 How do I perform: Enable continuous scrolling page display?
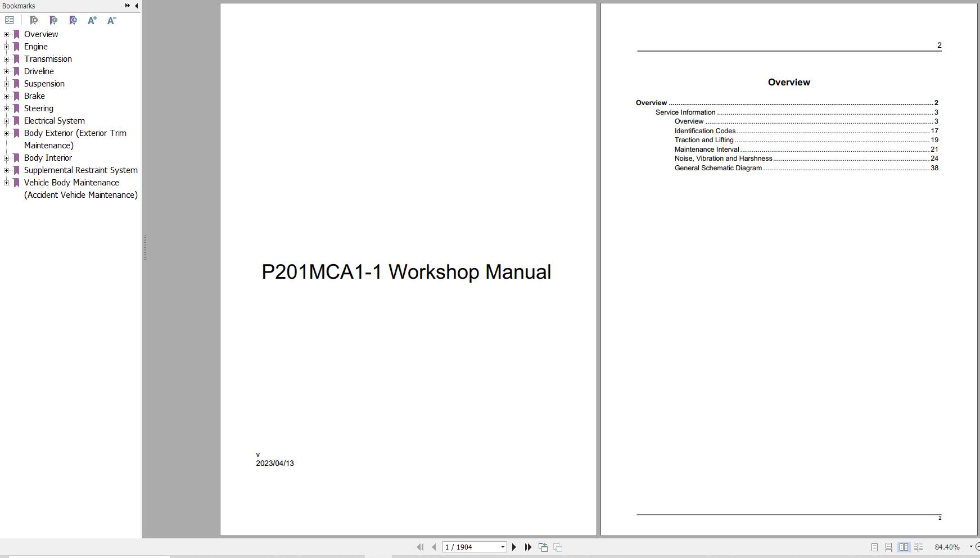889,546
